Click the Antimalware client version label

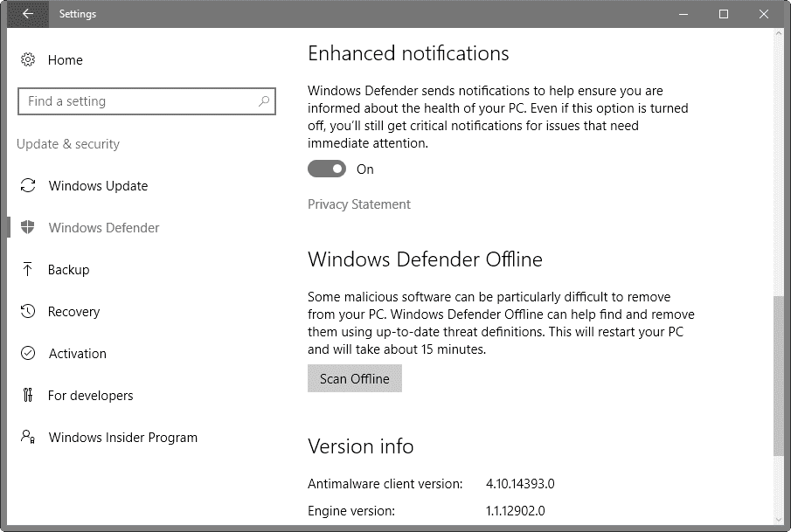pos(385,484)
